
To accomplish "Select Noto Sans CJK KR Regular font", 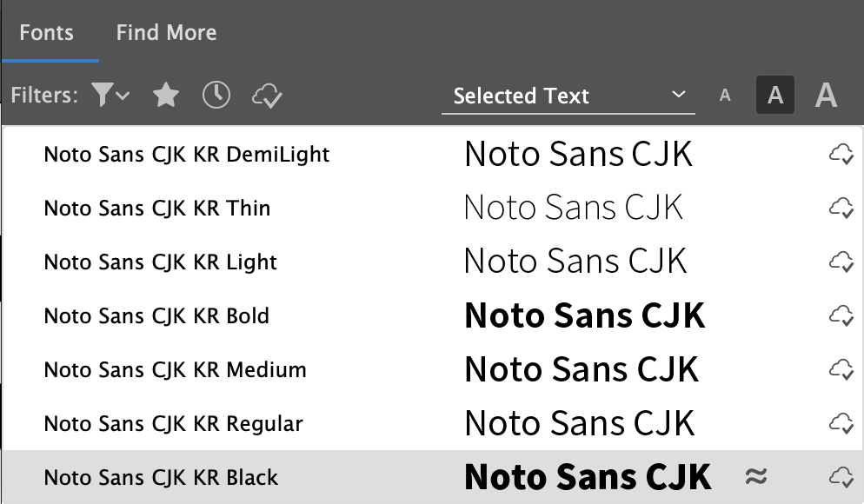I will click(x=432, y=423).
